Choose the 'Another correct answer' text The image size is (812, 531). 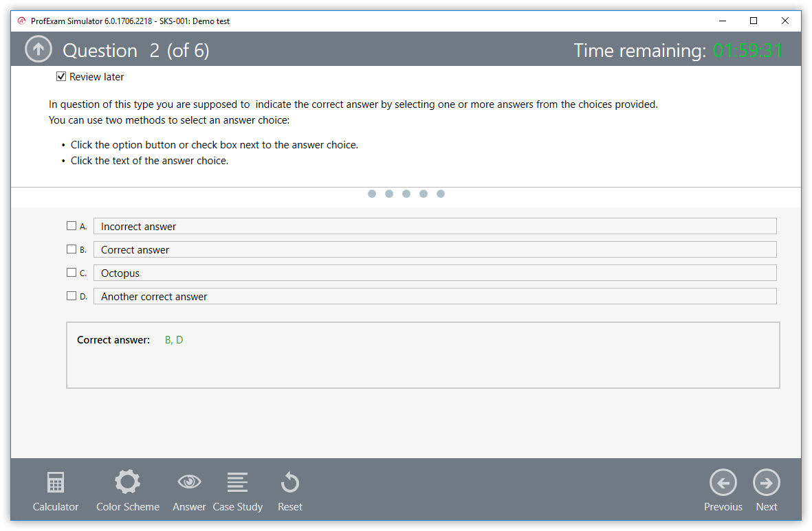[x=154, y=297]
